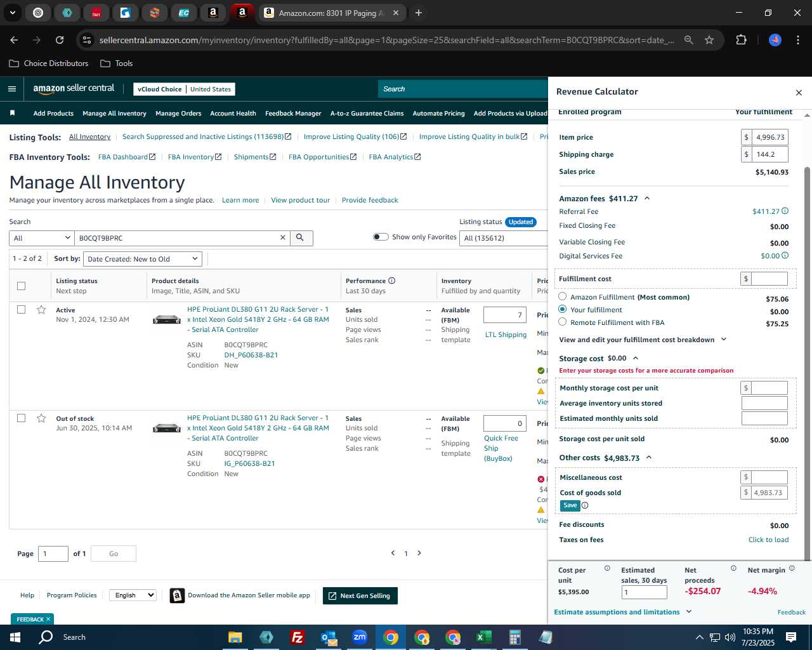Collapse the Other costs section
Screen dimensions: 812x650
coord(648,458)
